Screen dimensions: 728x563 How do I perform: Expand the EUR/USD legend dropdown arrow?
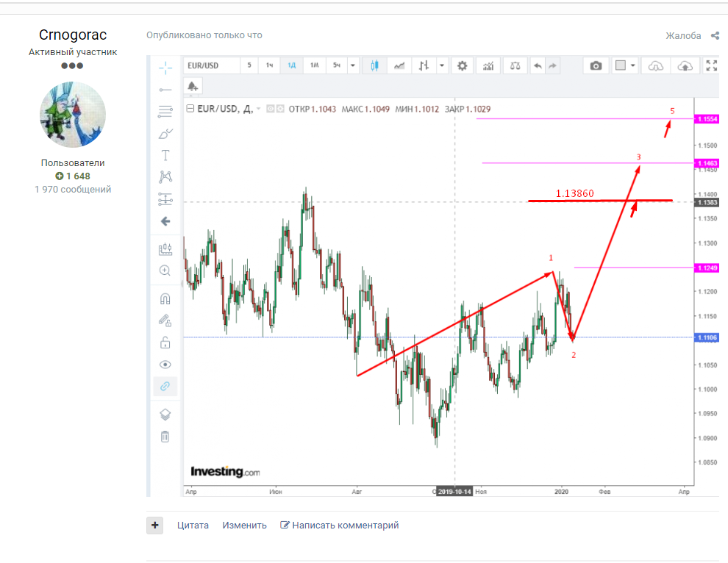point(259,109)
